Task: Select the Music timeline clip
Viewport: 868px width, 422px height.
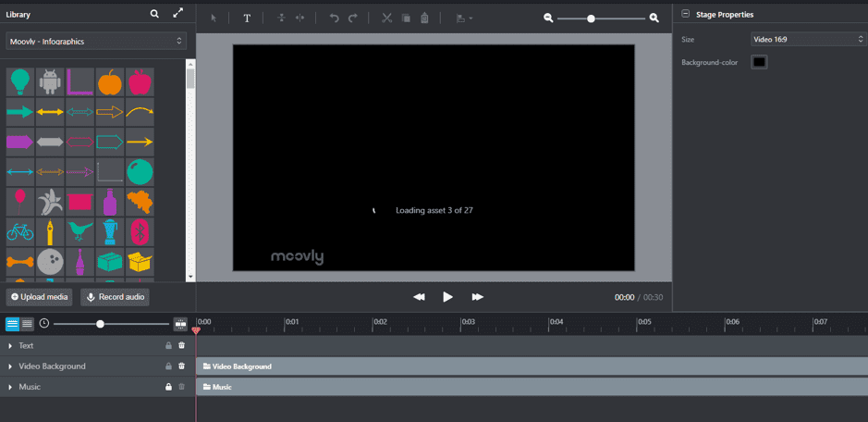Action: coord(532,387)
